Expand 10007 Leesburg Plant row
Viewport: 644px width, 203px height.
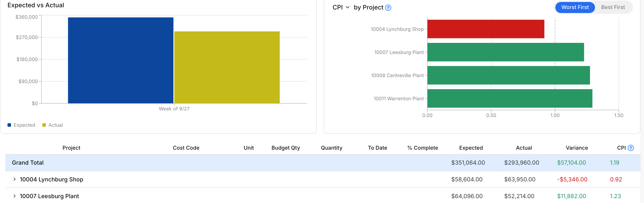point(15,196)
